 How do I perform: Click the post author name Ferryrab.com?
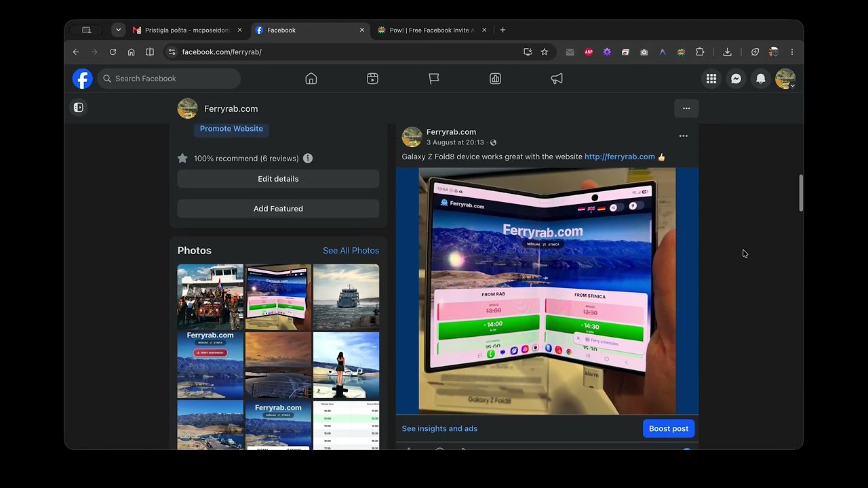pos(451,132)
